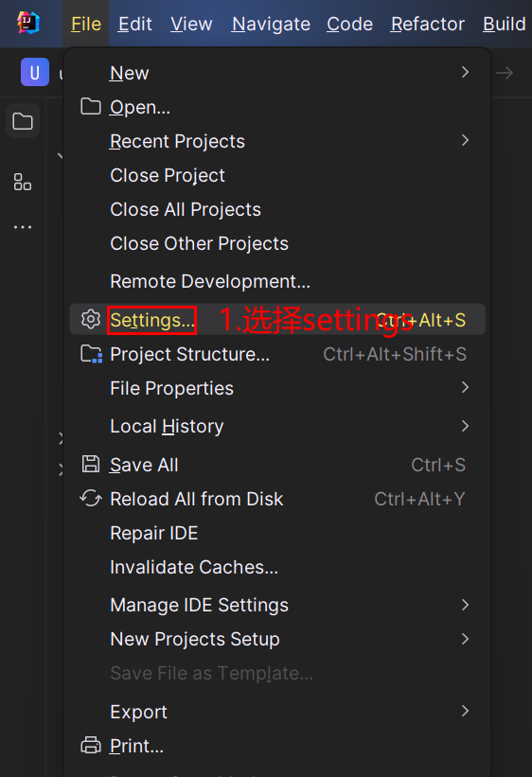This screenshot has height=777, width=532.
Task: Show more tool windows ellipsis icon
Action: point(23,227)
